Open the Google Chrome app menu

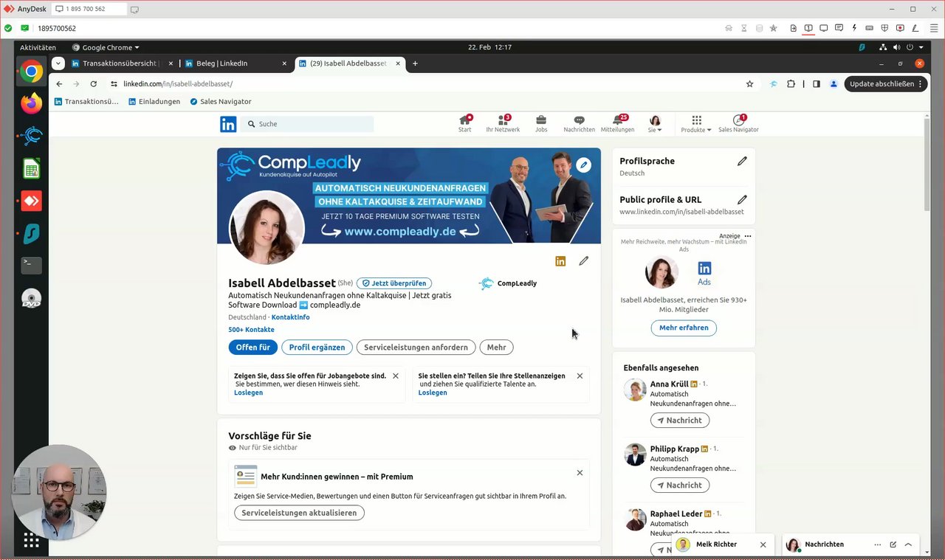106,47
